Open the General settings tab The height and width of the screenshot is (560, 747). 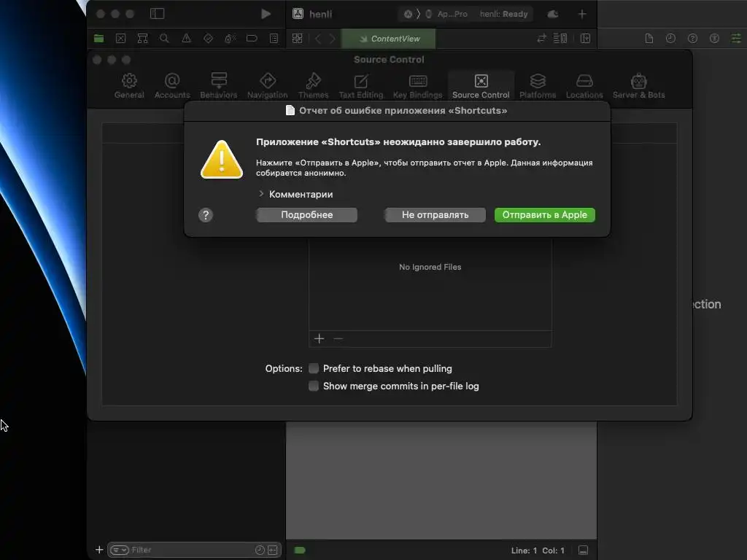coord(129,86)
